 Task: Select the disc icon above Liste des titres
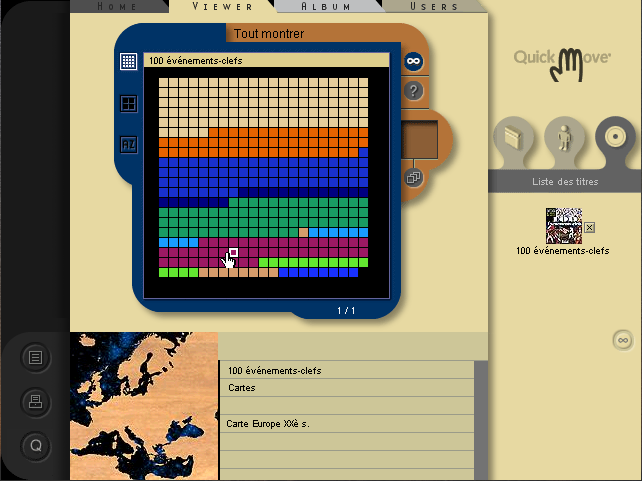tap(613, 136)
